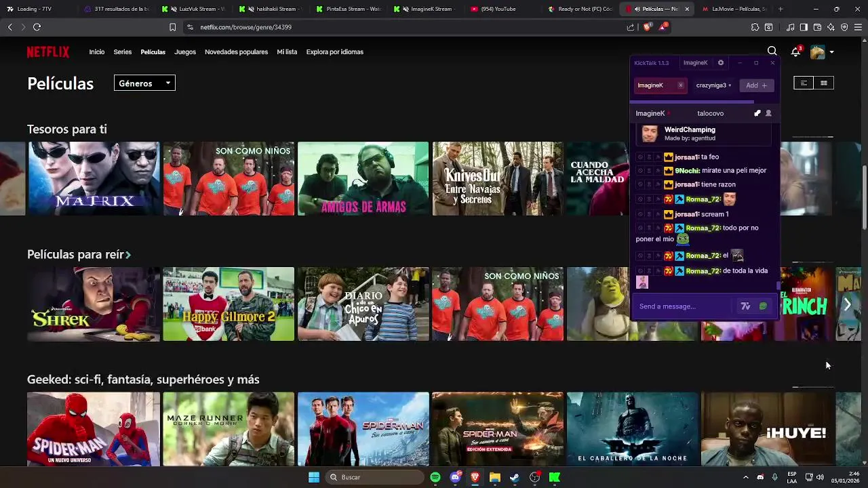
Task: Click taskbar Buscar search box
Action: (x=376, y=477)
